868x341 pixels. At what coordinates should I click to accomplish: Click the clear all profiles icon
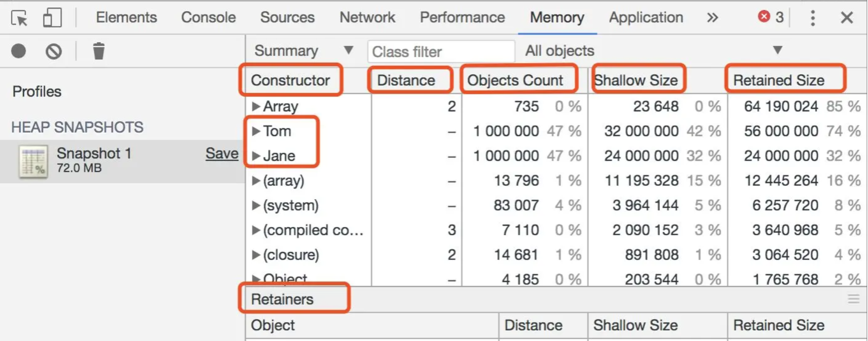pos(54,51)
